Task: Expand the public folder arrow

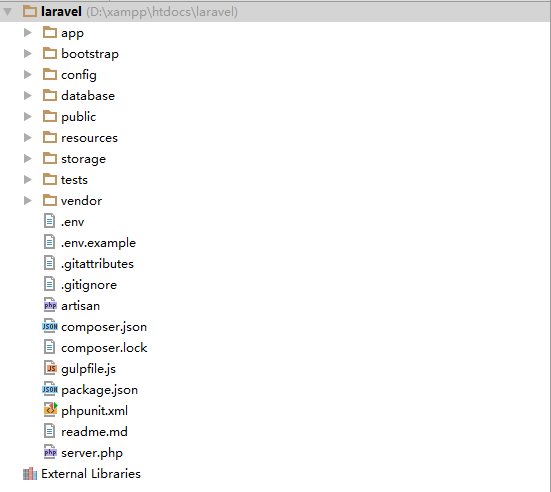Action: point(27,117)
